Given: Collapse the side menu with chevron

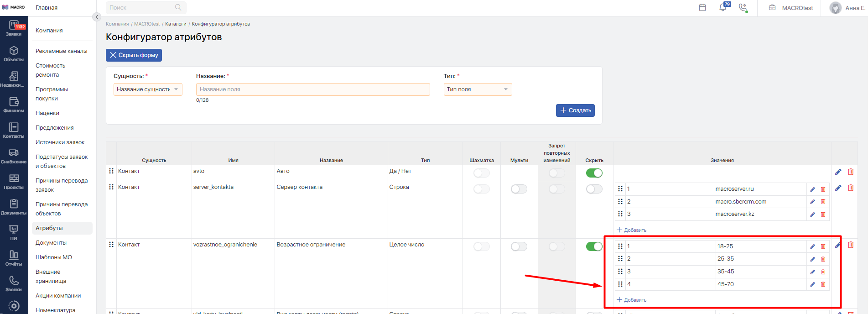Looking at the screenshot, I should (96, 17).
